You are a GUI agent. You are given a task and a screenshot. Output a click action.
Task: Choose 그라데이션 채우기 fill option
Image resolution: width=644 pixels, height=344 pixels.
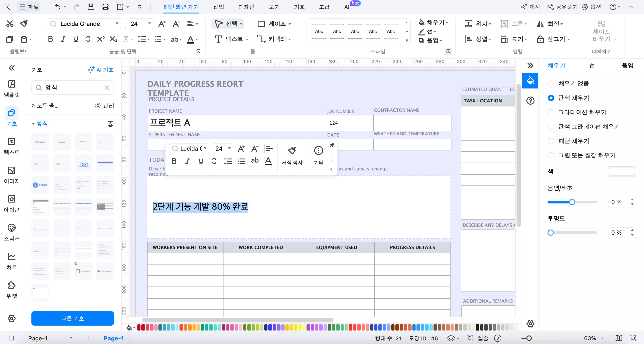click(x=551, y=112)
